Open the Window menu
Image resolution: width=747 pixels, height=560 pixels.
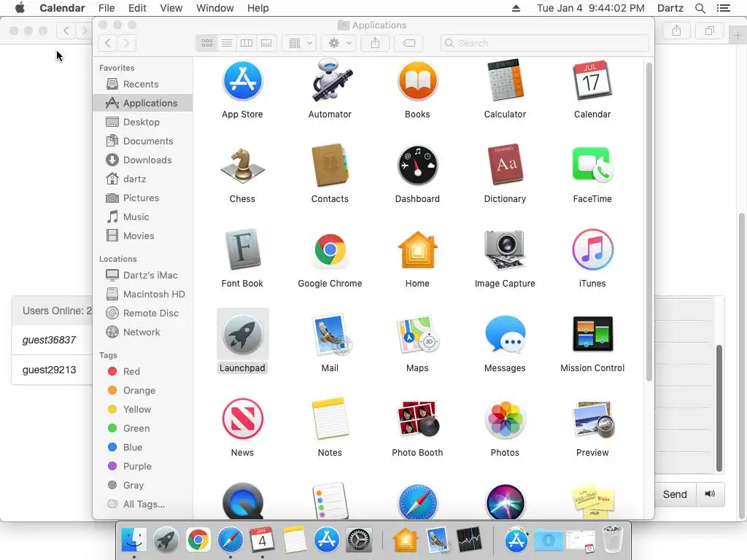click(x=215, y=8)
